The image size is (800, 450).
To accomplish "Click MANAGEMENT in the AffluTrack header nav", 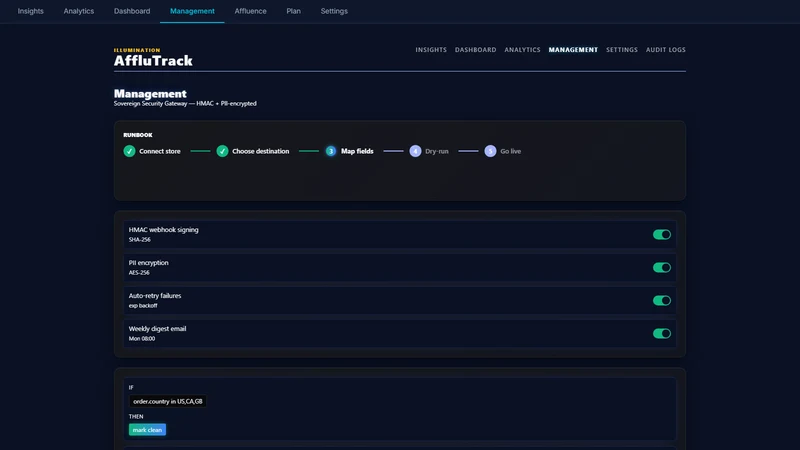I will pos(573,50).
